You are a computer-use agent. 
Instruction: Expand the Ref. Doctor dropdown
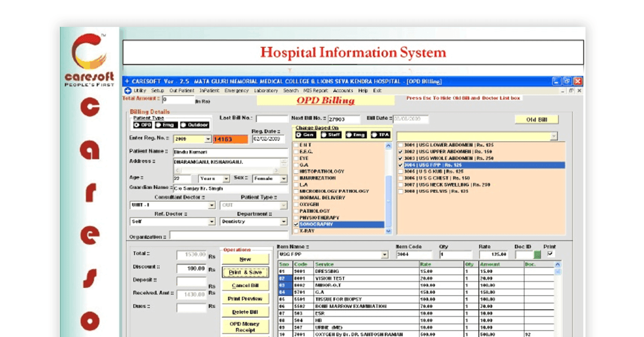tap(211, 222)
